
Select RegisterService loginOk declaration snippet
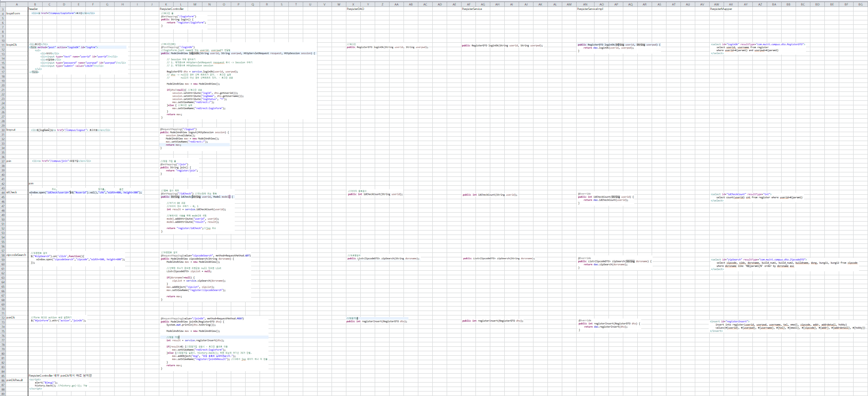pos(502,45)
